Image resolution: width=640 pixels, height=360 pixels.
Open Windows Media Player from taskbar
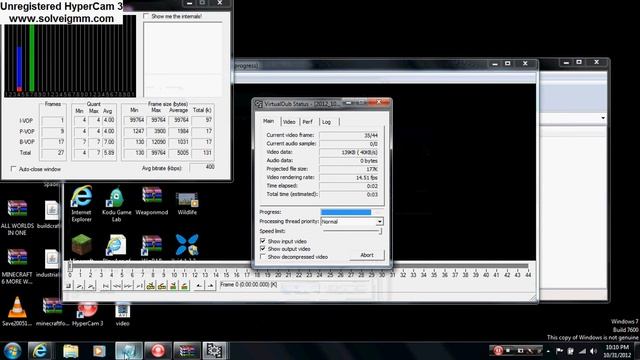99,351
